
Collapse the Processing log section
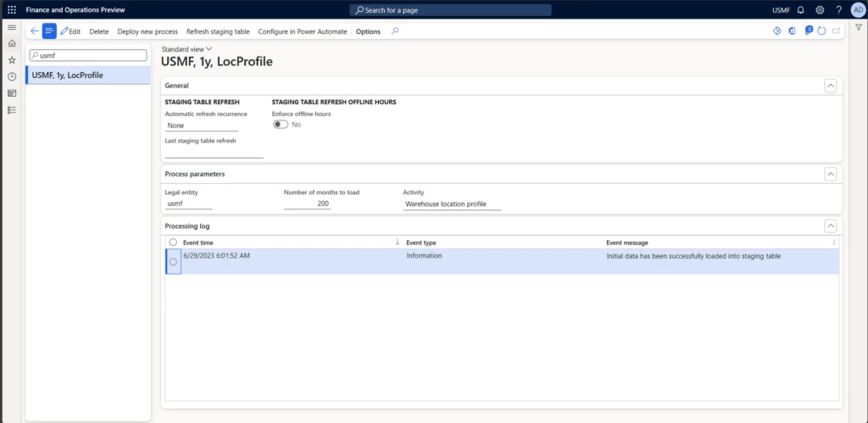(831, 225)
